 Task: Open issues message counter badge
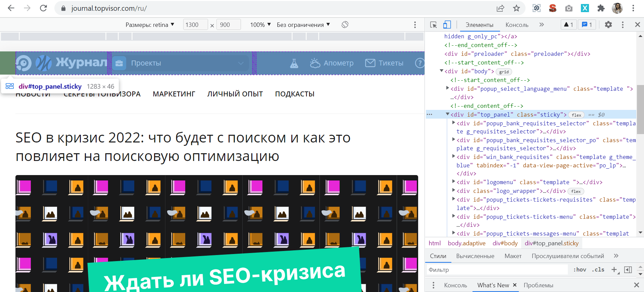tap(587, 25)
